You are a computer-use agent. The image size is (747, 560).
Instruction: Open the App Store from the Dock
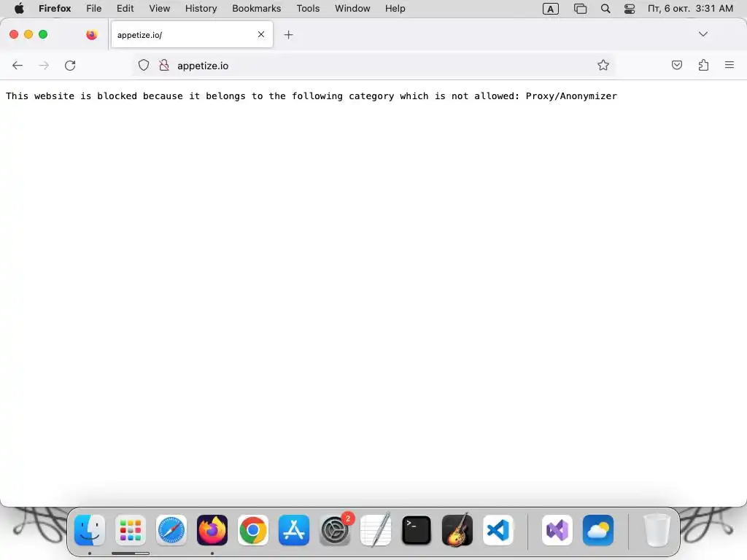pos(294,530)
